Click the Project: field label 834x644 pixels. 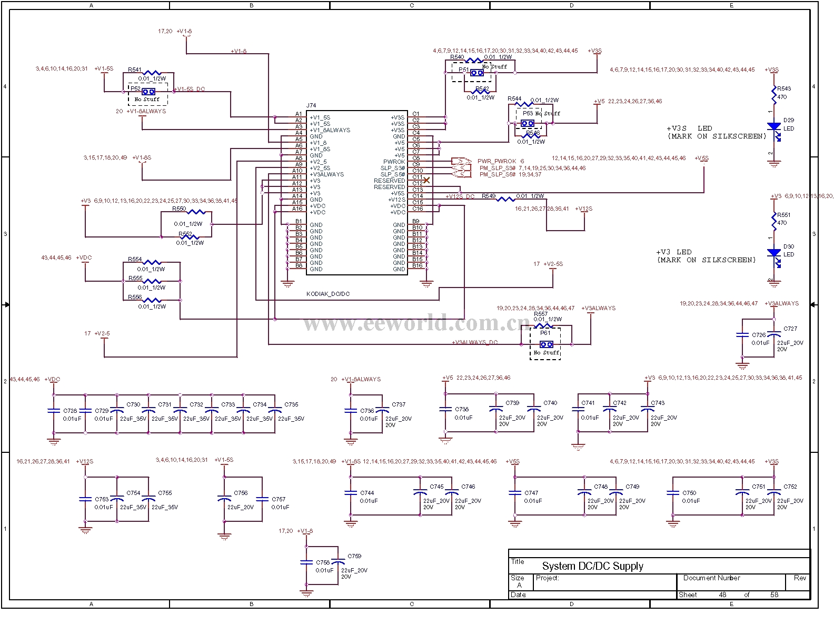(547, 578)
